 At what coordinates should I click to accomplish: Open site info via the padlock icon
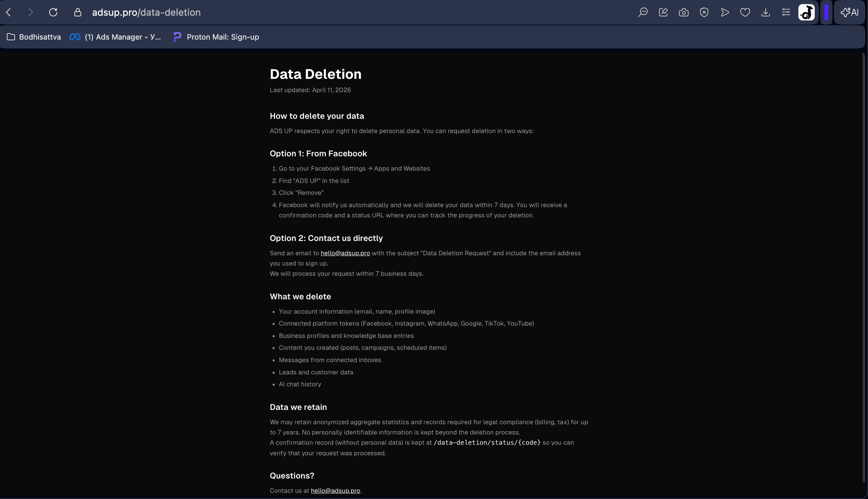tap(78, 12)
